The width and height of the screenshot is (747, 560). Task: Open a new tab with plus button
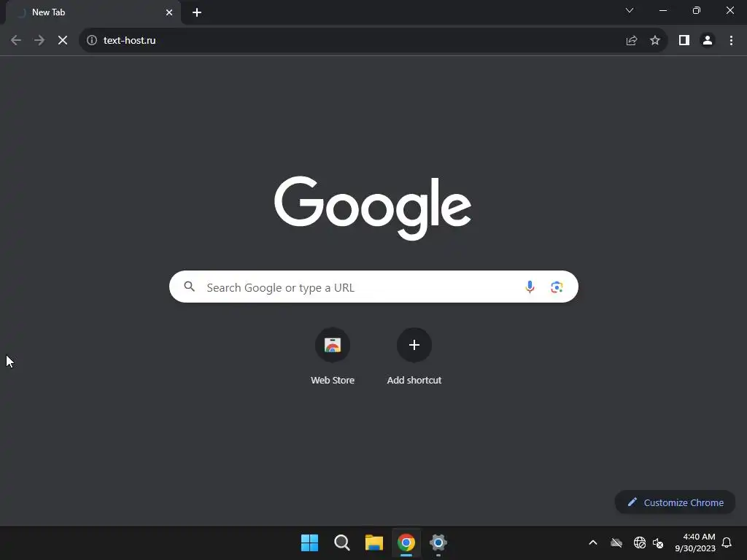point(197,12)
